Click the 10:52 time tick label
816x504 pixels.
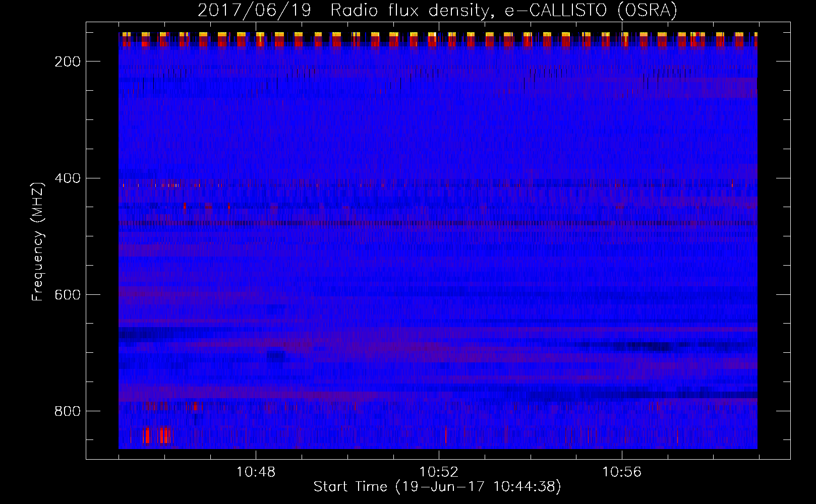[x=439, y=472]
